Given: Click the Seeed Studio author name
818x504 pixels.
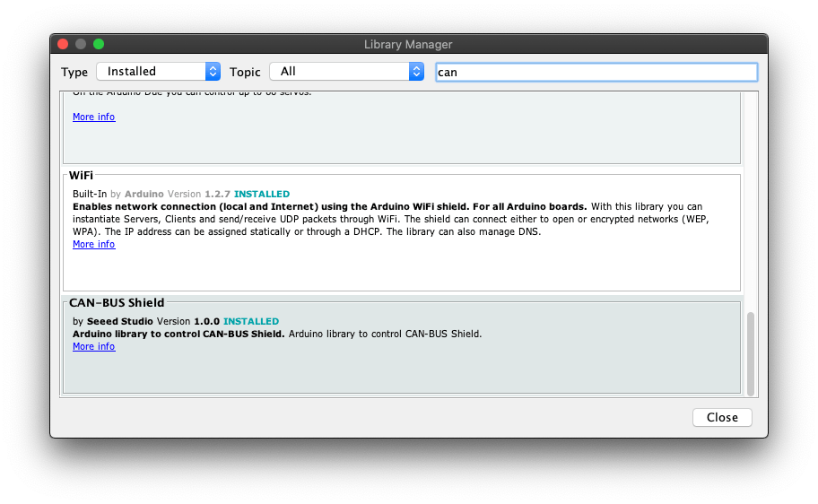Looking at the screenshot, I should click(120, 321).
